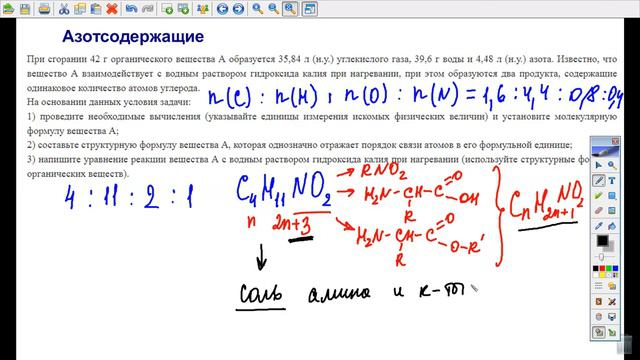Viewport: 640px width, 360px height.
Task: Add a new page with the plus page icon
Action: click(x=167, y=9)
